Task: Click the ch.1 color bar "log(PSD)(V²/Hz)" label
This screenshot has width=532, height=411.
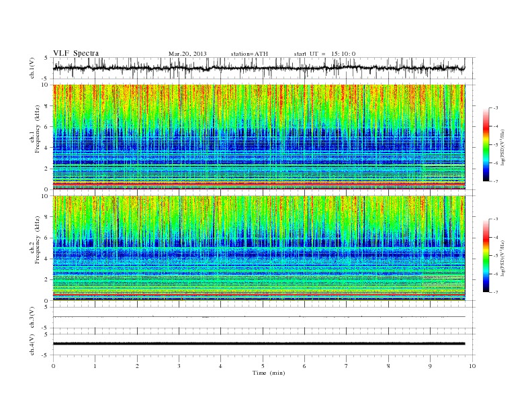Action: tap(502, 146)
